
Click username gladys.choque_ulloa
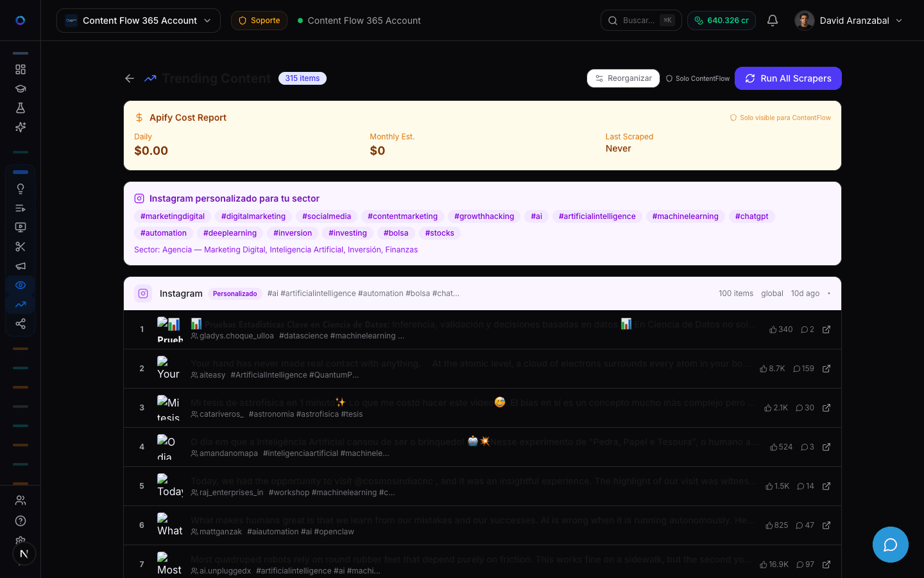pyautogui.click(x=237, y=336)
